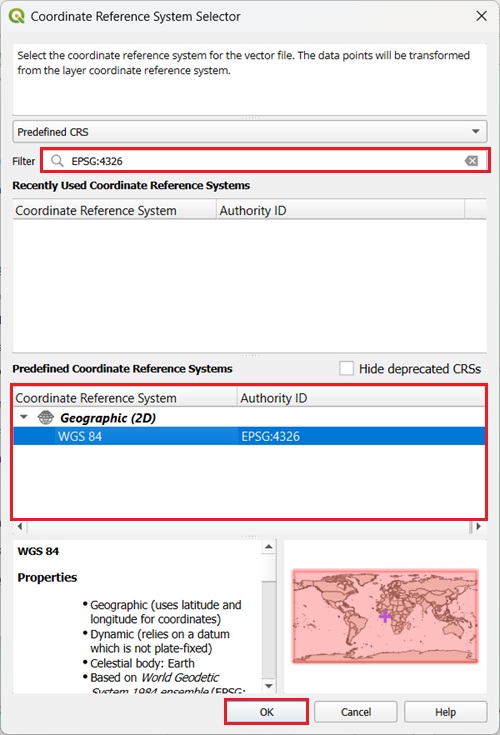Sort by Authority ID column in predefined list
Viewport: 500px width, 735px height.
361,398
